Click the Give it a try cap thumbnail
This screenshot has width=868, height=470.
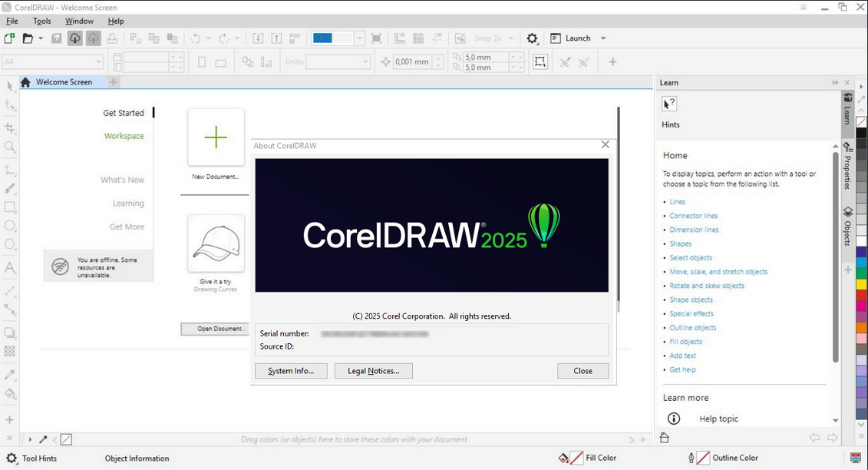(216, 243)
